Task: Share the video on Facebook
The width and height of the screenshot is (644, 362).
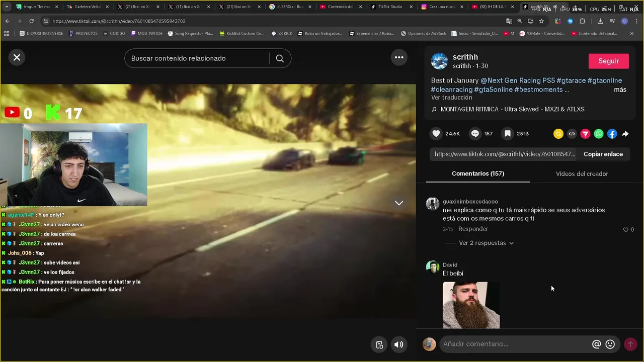Action: tap(612, 134)
